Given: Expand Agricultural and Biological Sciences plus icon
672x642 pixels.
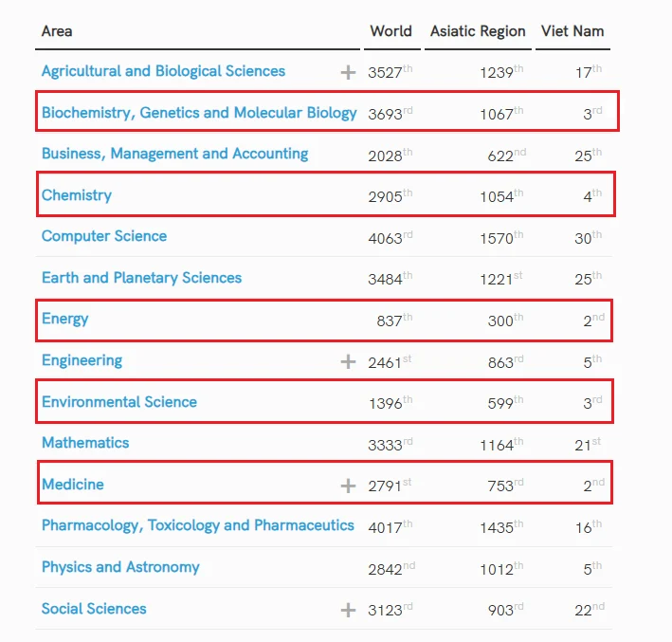Looking at the screenshot, I should [348, 72].
